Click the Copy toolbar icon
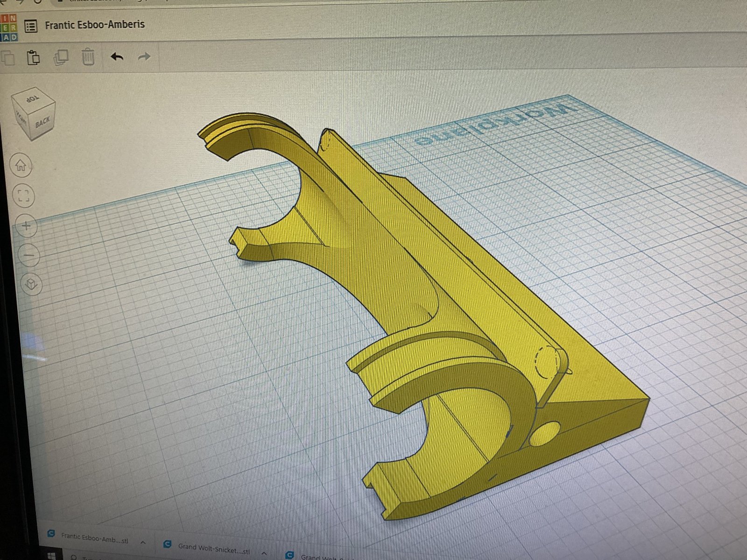 pos(7,58)
